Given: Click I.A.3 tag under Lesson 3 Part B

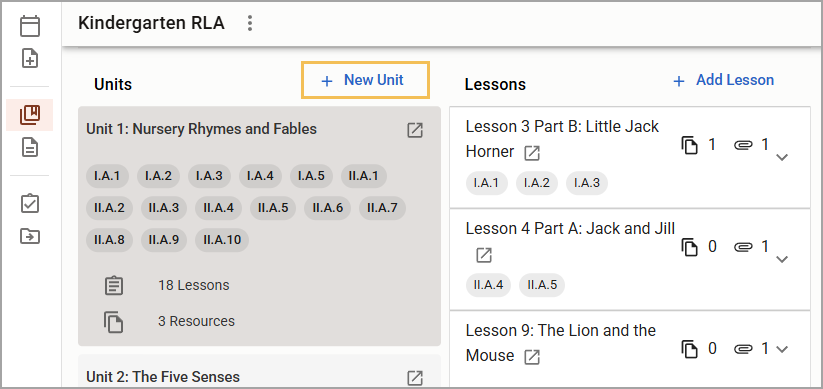Looking at the screenshot, I should point(587,183).
